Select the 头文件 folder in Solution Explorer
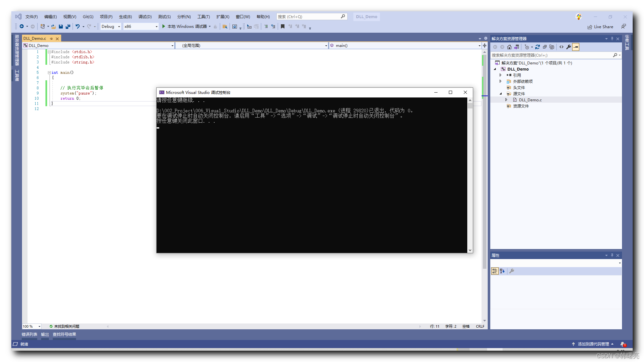 coord(519,87)
